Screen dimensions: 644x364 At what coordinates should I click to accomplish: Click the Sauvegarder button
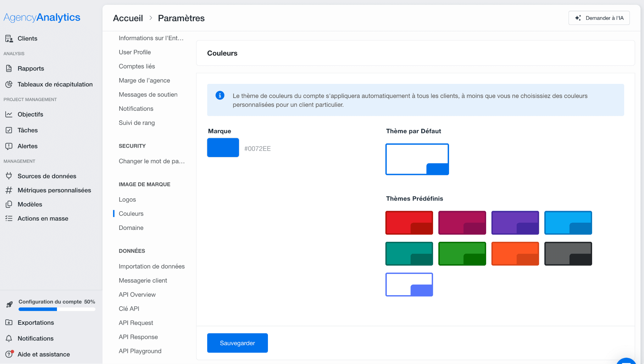pos(237,343)
